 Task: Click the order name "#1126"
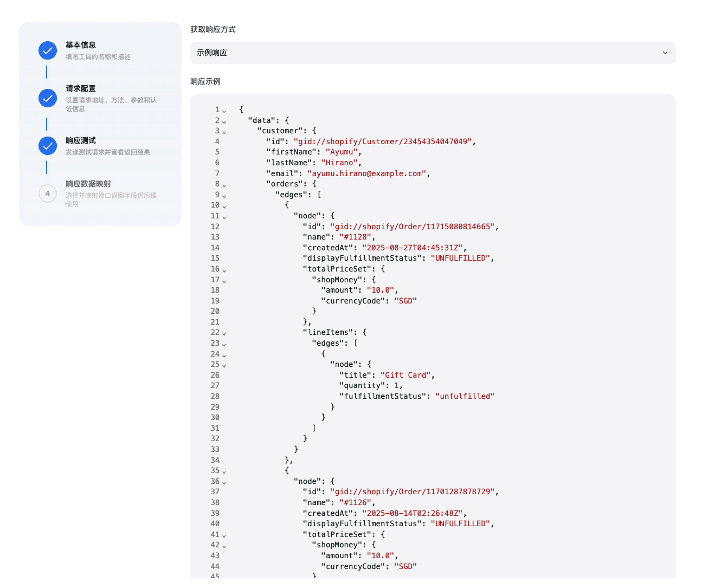(355, 502)
